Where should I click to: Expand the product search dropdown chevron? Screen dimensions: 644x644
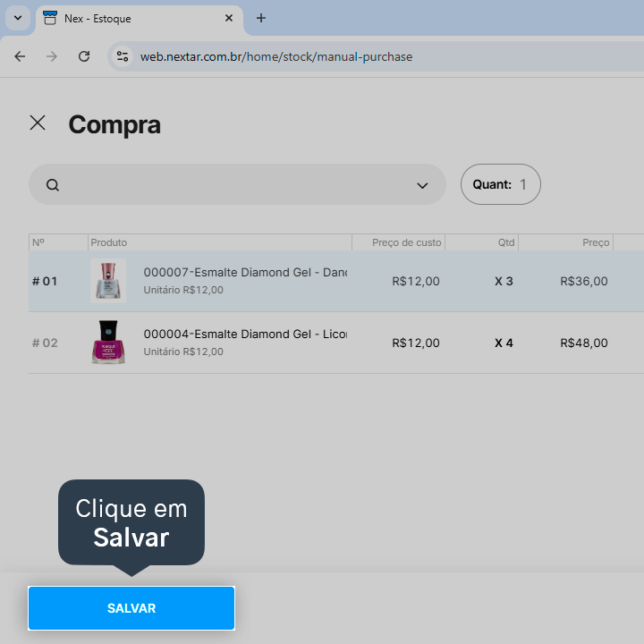(422, 186)
